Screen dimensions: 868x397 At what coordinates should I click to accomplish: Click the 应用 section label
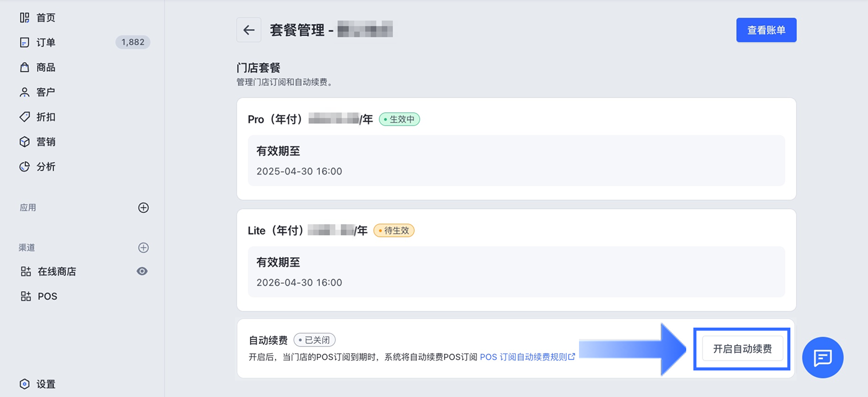click(28, 208)
